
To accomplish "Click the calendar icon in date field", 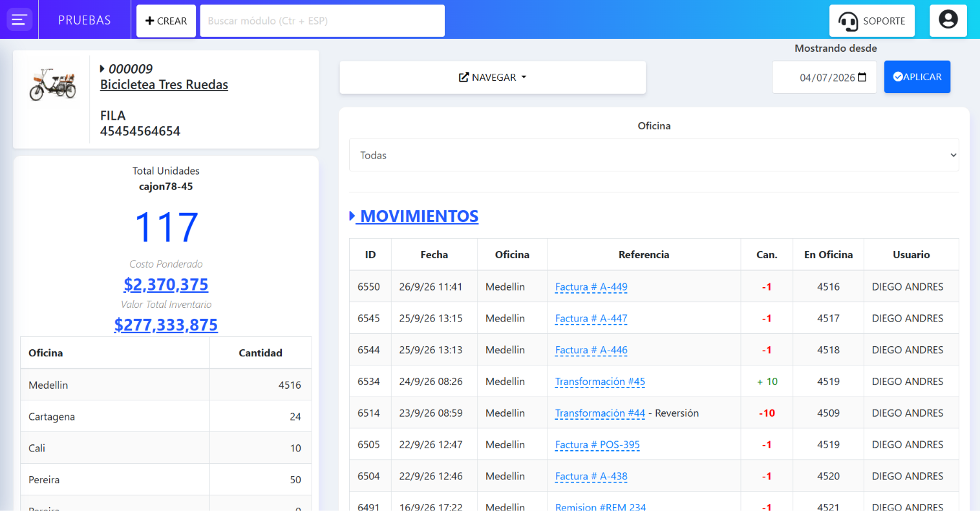I will click(x=862, y=78).
